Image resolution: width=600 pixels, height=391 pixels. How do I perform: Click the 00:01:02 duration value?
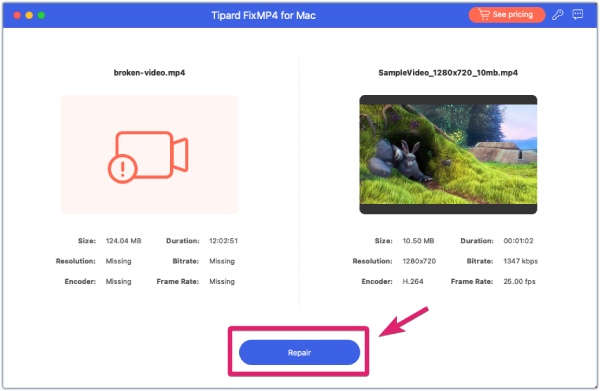[518, 241]
